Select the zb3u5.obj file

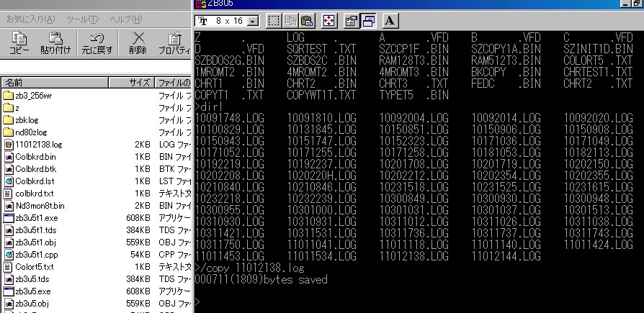pos(26,304)
